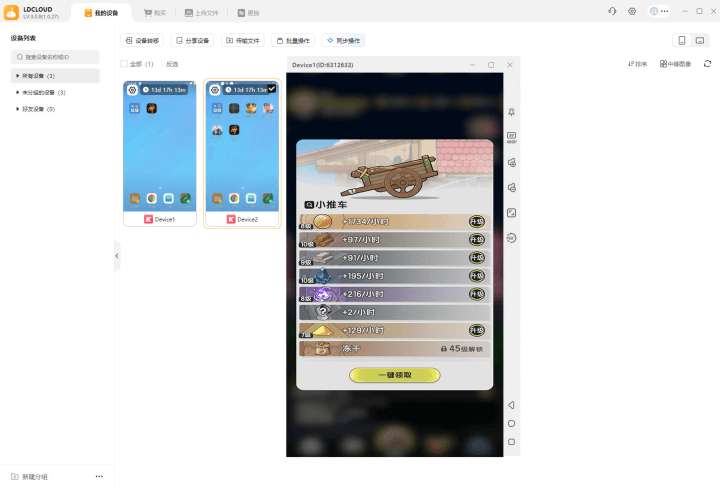Rotate the Device1 screen 90 degrees
The width and height of the screenshot is (720, 488).
point(512,238)
